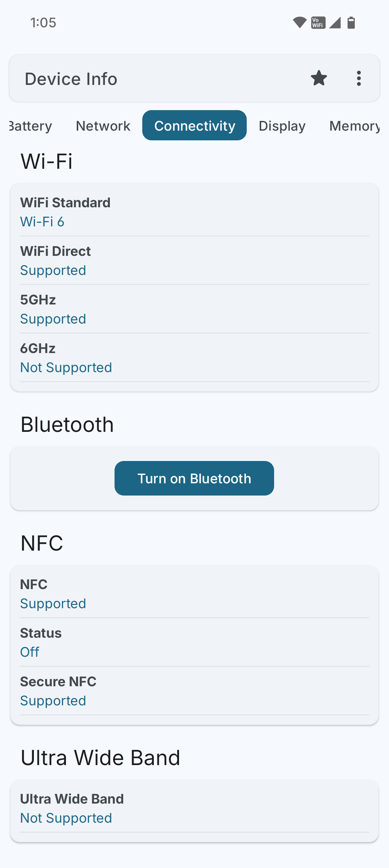
Task: Select the Secure NFC entry
Action: pyautogui.click(x=194, y=691)
